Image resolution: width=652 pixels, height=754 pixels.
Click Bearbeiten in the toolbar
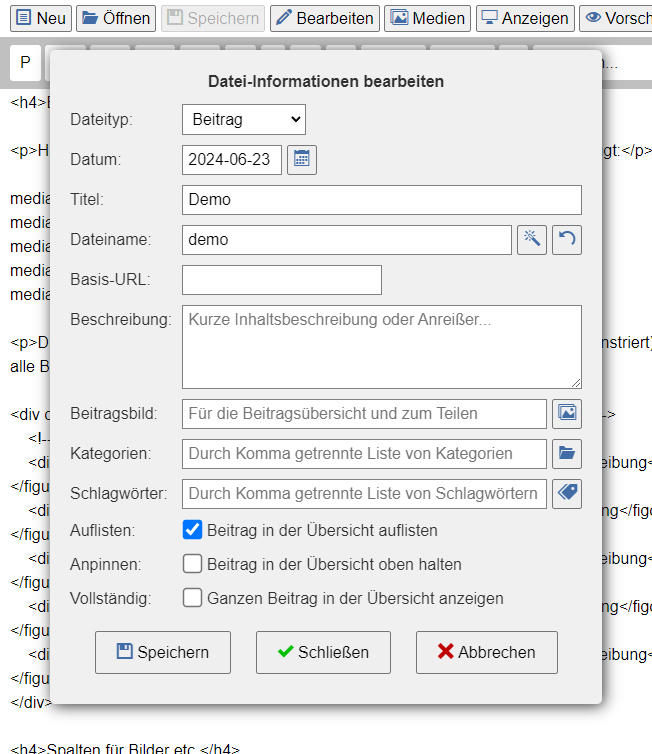325,18
